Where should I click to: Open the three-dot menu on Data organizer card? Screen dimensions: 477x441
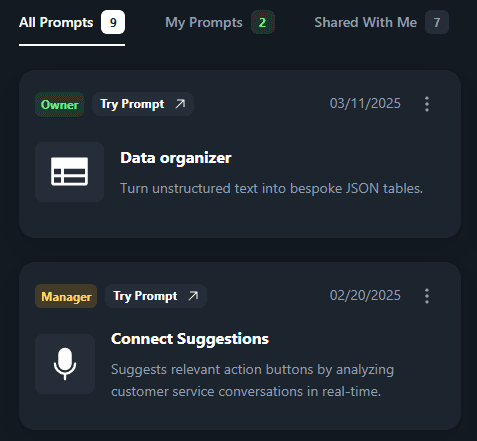pos(427,104)
